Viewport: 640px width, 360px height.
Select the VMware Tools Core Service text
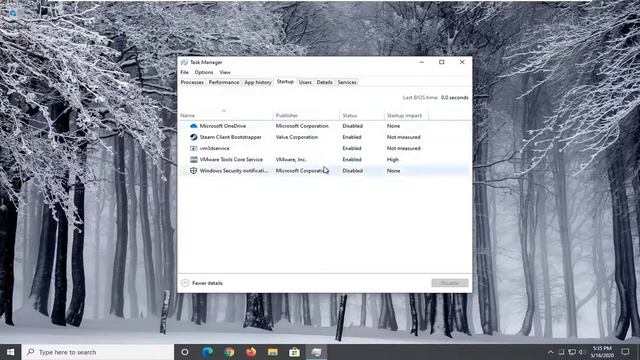(x=231, y=160)
